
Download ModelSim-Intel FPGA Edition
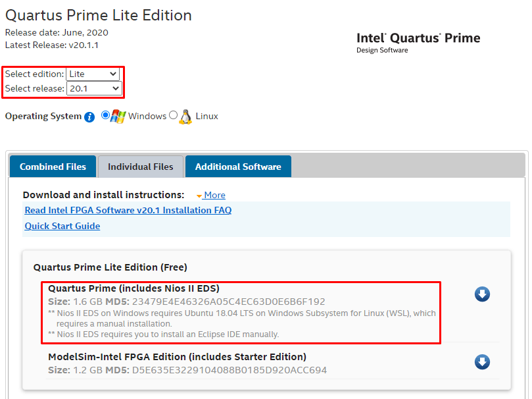click(482, 361)
